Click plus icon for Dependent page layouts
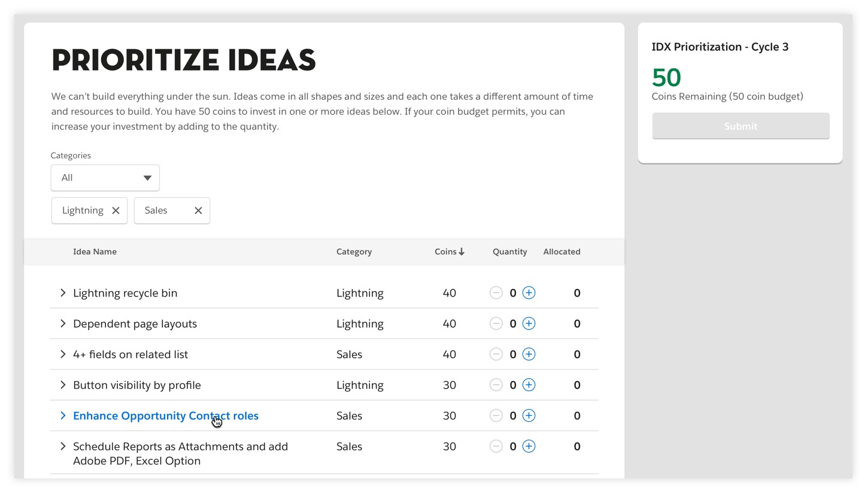868x494 pixels. coord(529,324)
